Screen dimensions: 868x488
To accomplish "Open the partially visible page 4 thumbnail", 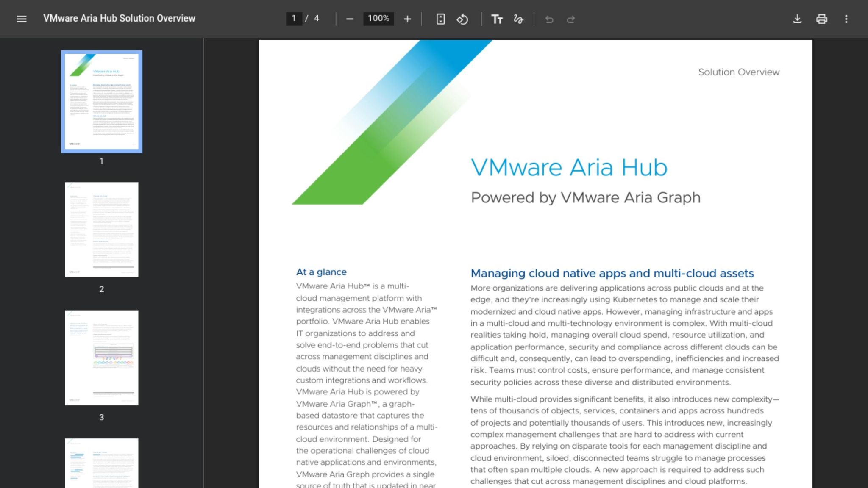I will click(102, 463).
